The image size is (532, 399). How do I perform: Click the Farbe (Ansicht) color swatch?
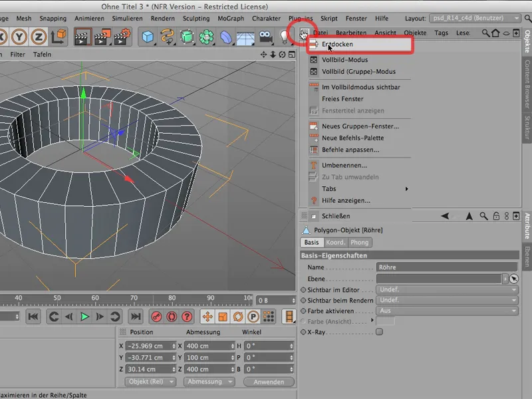385,321
